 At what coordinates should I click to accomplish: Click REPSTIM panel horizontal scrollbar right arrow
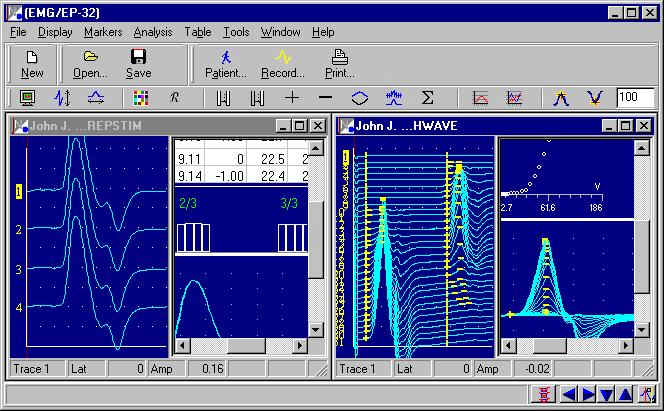(x=300, y=345)
